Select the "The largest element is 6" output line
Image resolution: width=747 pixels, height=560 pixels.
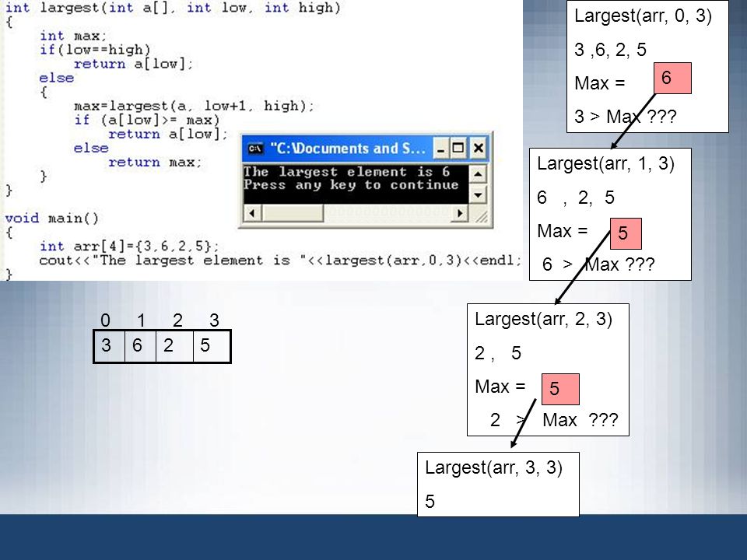click(346, 171)
